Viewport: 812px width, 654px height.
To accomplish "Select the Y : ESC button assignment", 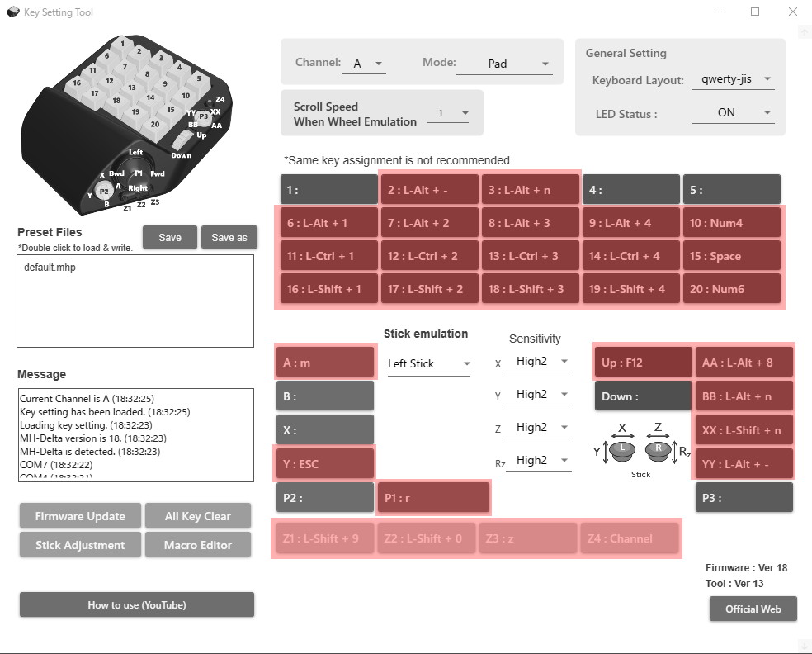I will coord(324,463).
